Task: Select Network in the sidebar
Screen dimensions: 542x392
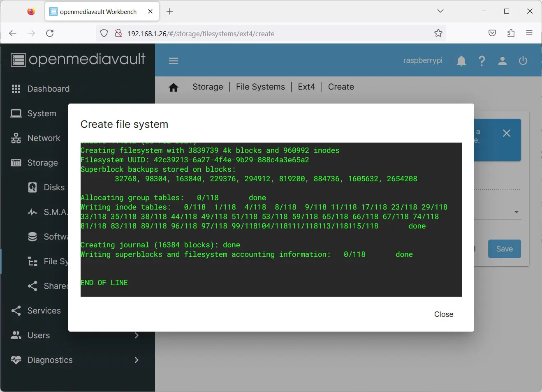Action: (x=44, y=138)
